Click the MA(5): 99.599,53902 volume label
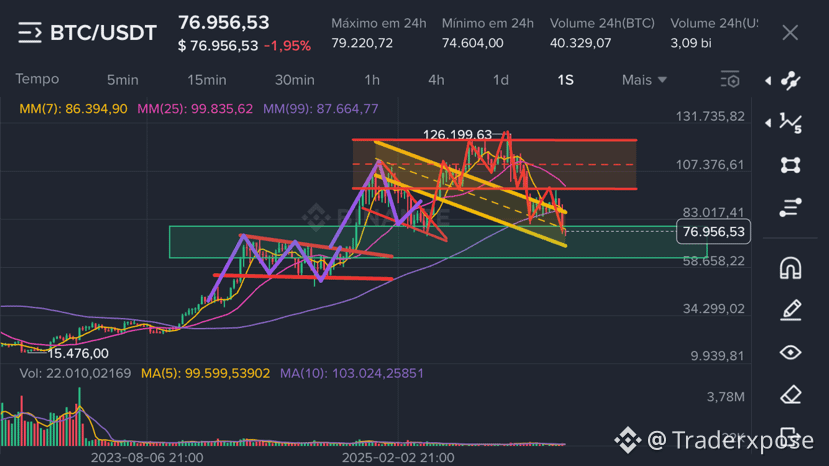829x466 pixels. [x=205, y=373]
